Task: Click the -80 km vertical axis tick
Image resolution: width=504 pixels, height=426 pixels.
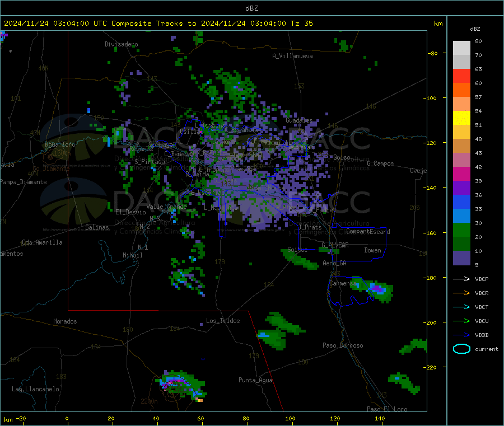Action: click(x=433, y=53)
